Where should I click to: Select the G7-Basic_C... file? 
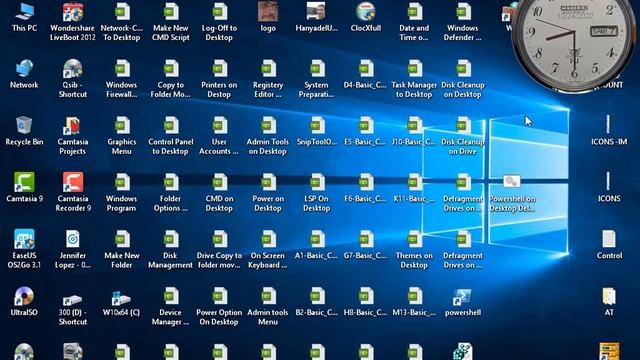365,239
